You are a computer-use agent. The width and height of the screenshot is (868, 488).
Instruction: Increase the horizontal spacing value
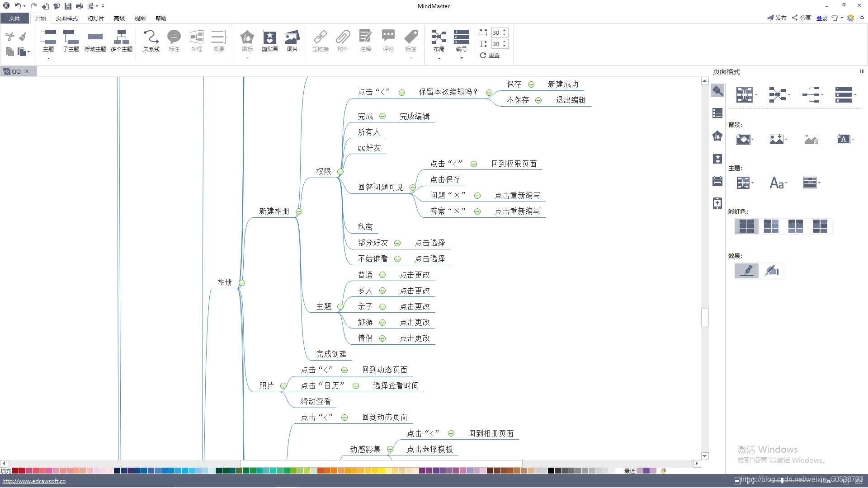505,31
